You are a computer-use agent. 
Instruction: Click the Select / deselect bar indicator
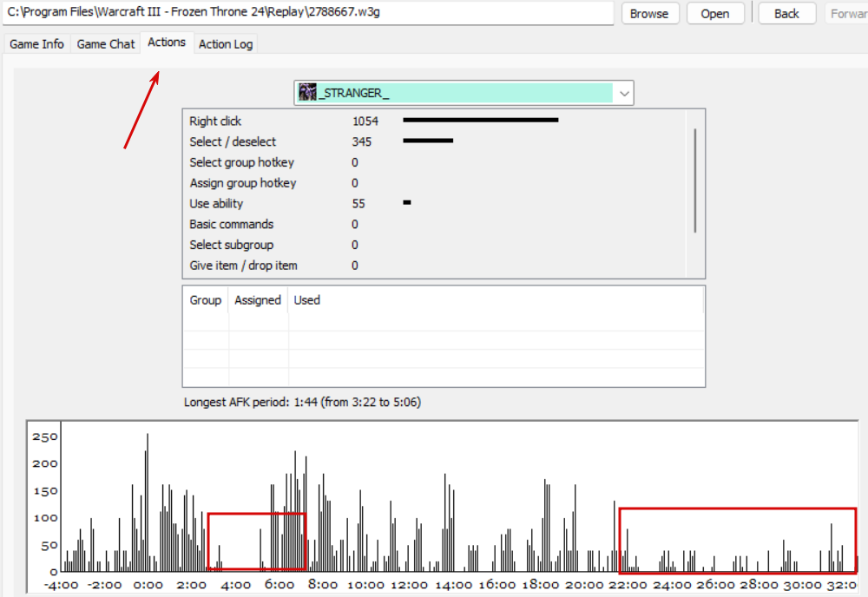pos(428,141)
